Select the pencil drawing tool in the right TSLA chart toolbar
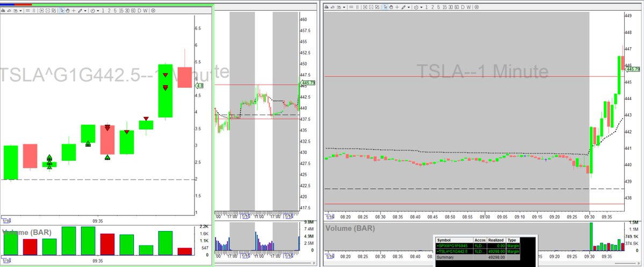The width and height of the screenshot is (644, 267). coord(404,7)
